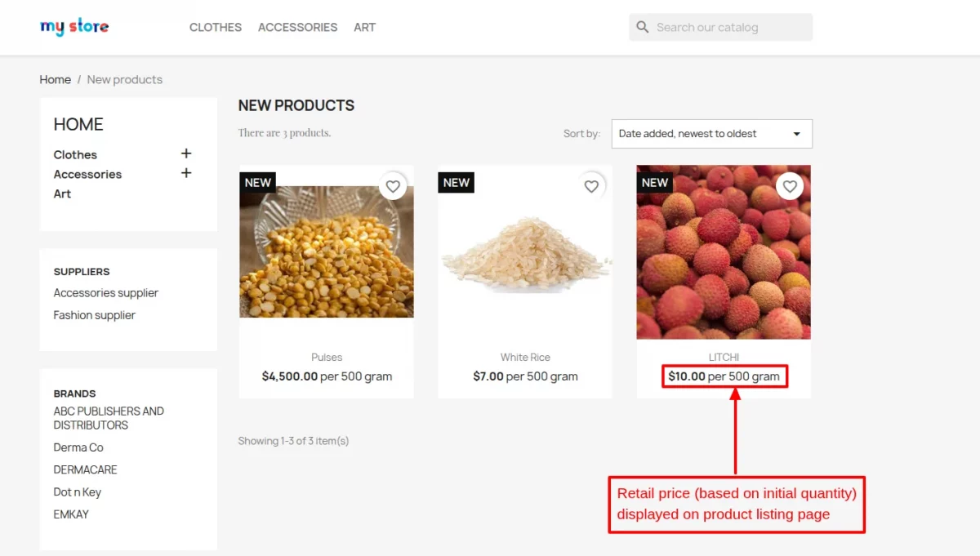The image size is (980, 556).
Task: Select the ART menu item
Action: tap(364, 27)
